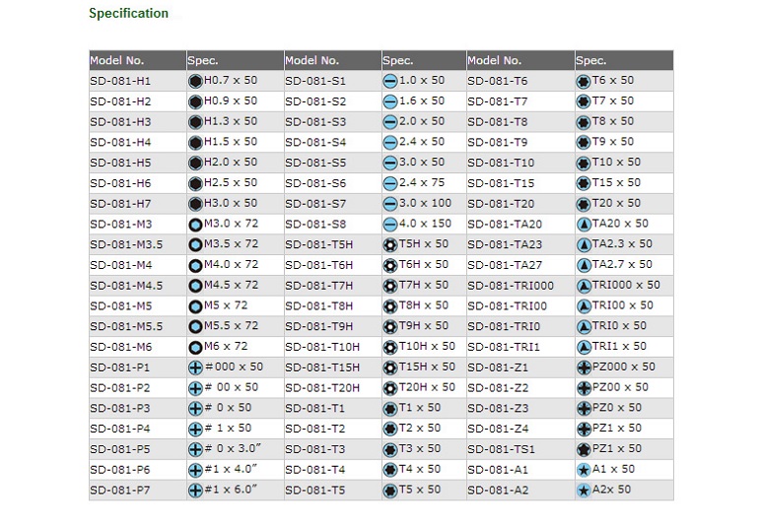
Task: Select model number SD-081-T15H
Action: click(x=322, y=367)
